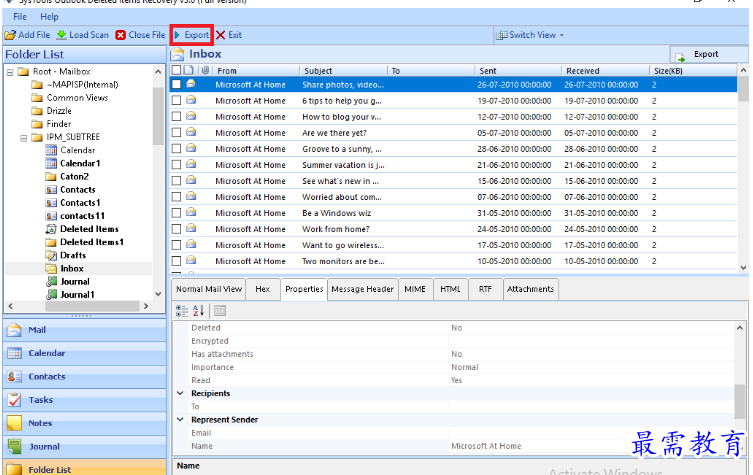753x475 pixels.
Task: Switch to the Hex tab
Action: point(263,289)
